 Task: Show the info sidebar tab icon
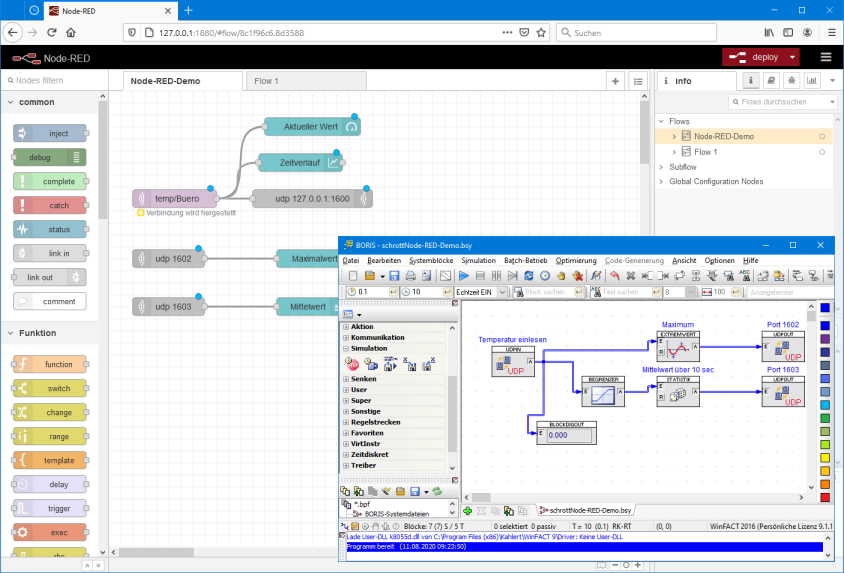click(750, 81)
